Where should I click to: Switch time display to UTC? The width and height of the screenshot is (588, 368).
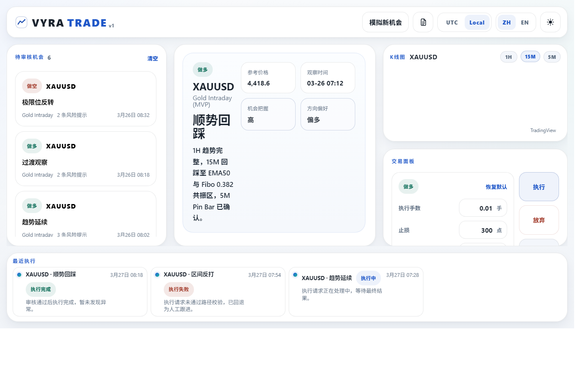[x=452, y=22]
